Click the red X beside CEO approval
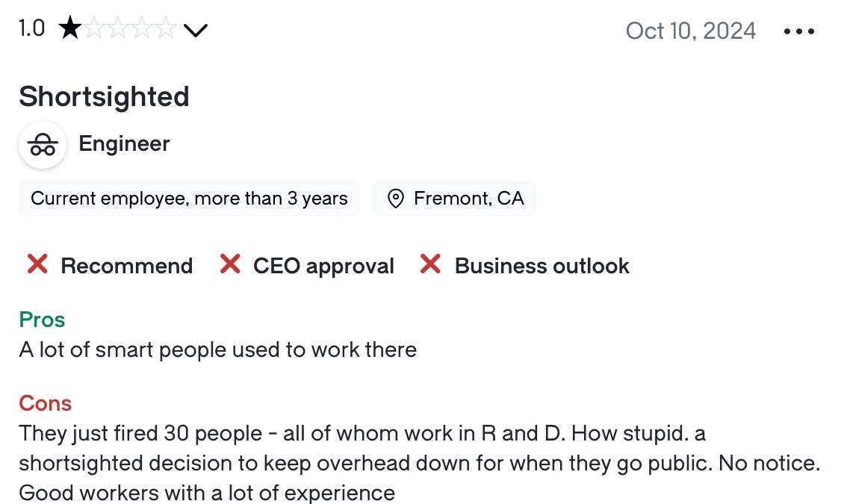This screenshot has width=847, height=504. click(230, 264)
